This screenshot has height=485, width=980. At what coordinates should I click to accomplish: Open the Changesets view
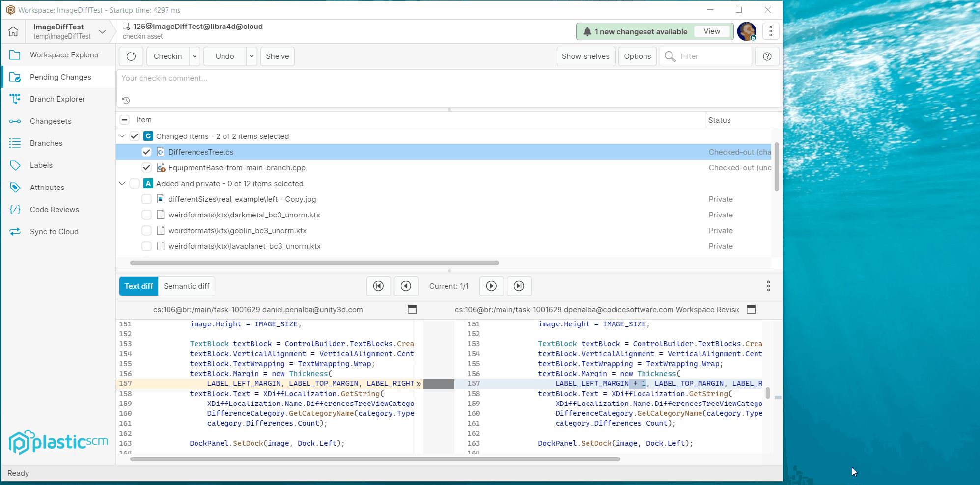point(51,121)
